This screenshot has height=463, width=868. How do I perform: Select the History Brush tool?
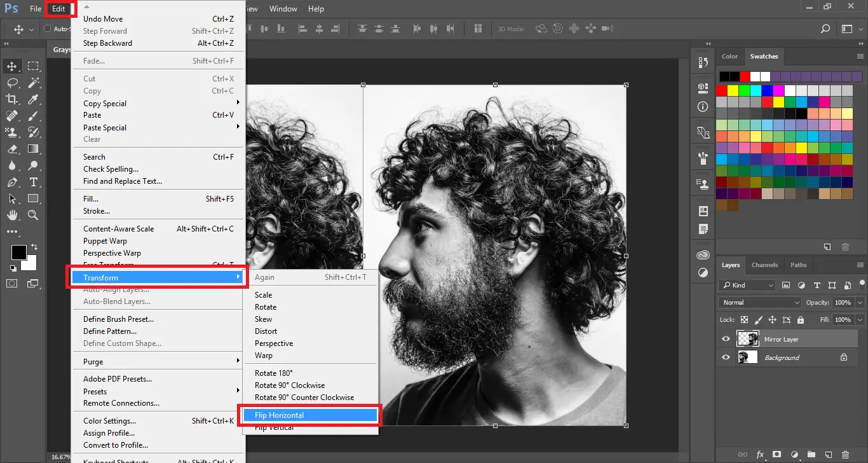33,132
